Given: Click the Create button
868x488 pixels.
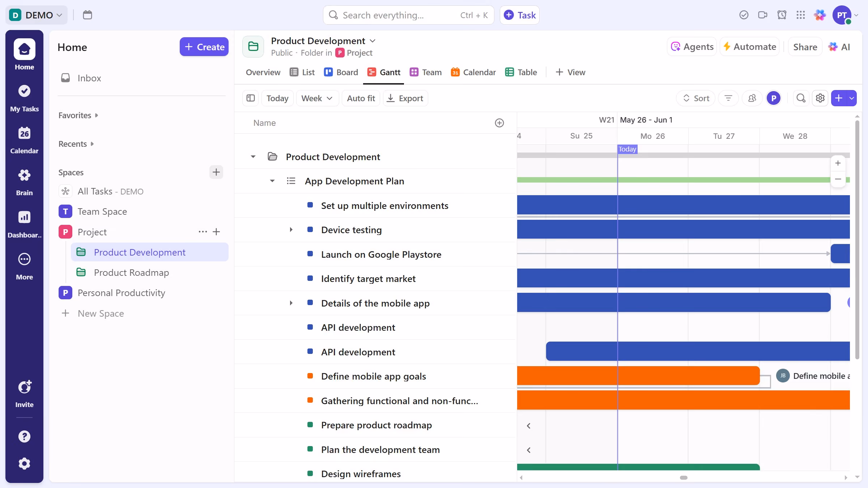Looking at the screenshot, I should coord(204,47).
